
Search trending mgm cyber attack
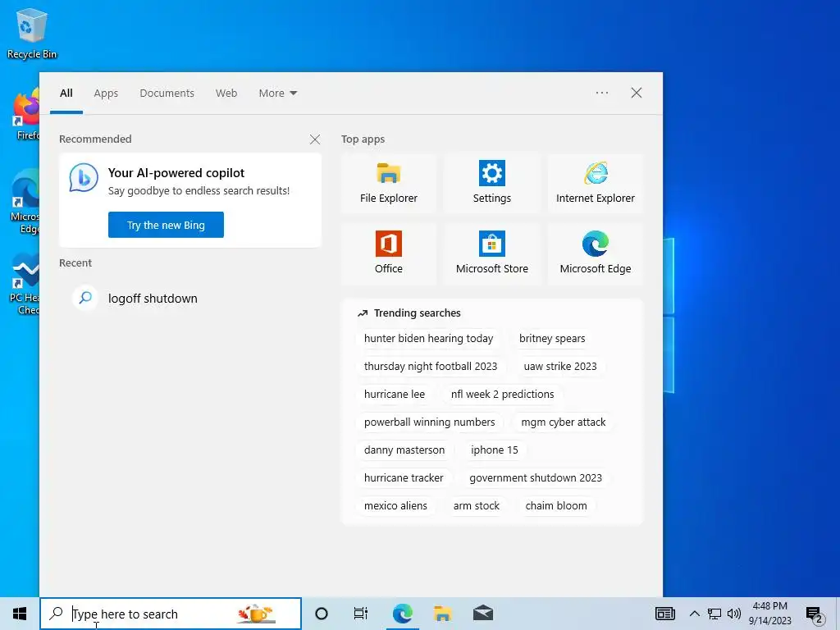[564, 422]
